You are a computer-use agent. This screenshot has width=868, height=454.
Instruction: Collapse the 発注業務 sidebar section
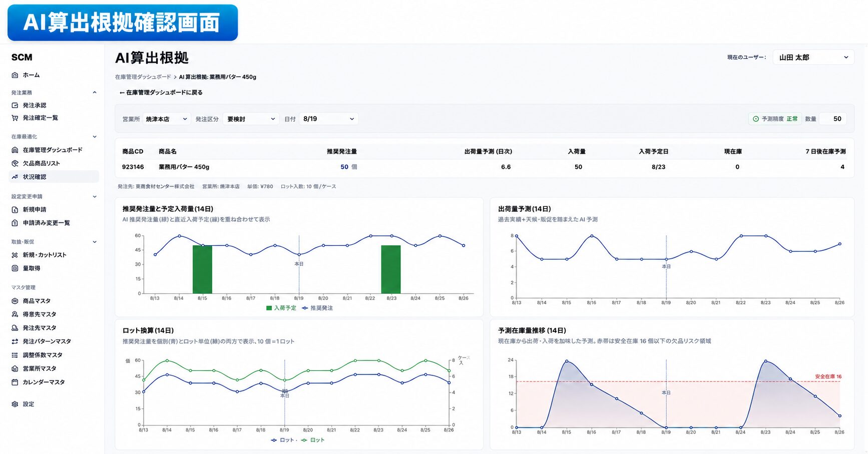tap(95, 93)
